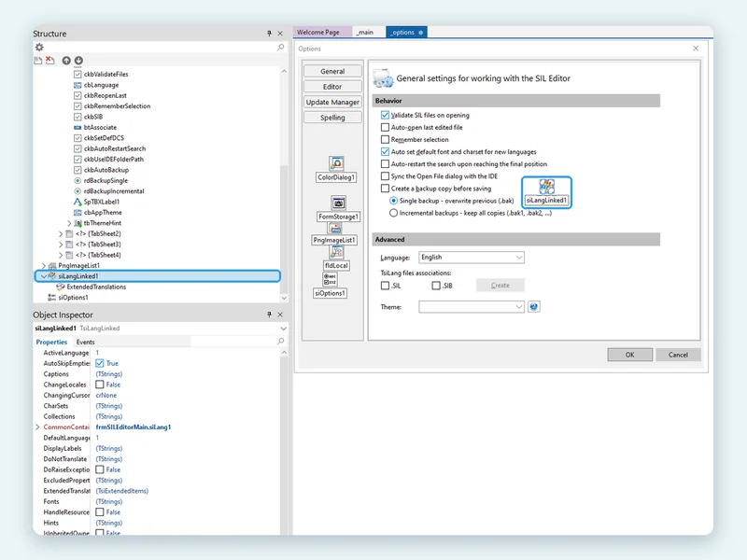
Task: Open the Theme dropdown
Action: tap(519, 307)
